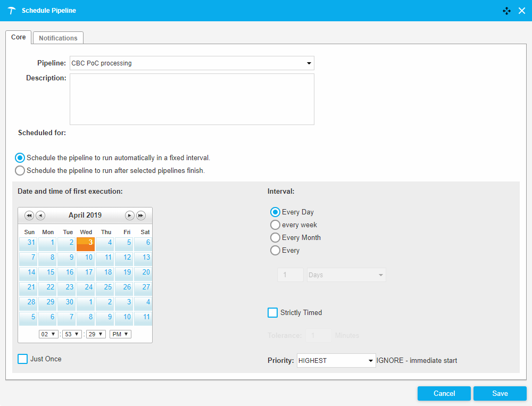The height and width of the screenshot is (406, 532).
Task: Click the move dialog icon in title bar
Action: [x=506, y=11]
